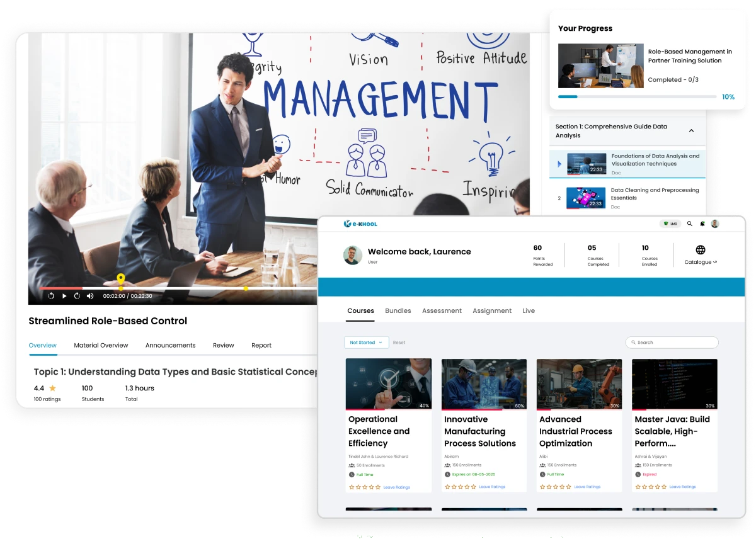Rate Advanced Industrial Process Optimization one star

(541, 487)
